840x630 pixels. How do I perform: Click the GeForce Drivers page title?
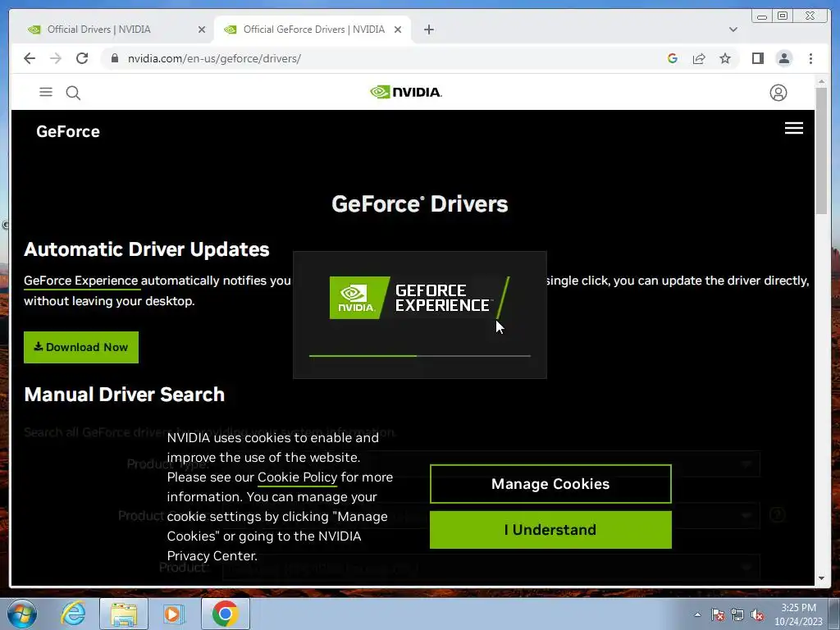(419, 204)
